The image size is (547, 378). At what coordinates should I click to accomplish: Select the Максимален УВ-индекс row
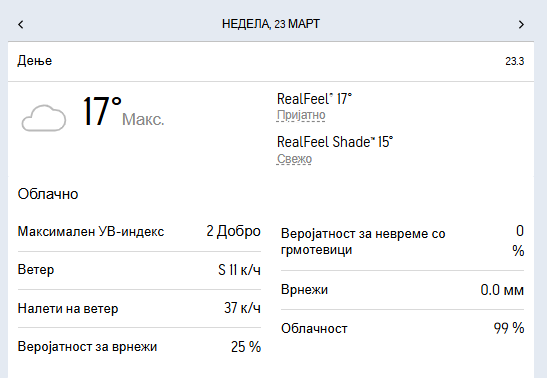pos(139,232)
